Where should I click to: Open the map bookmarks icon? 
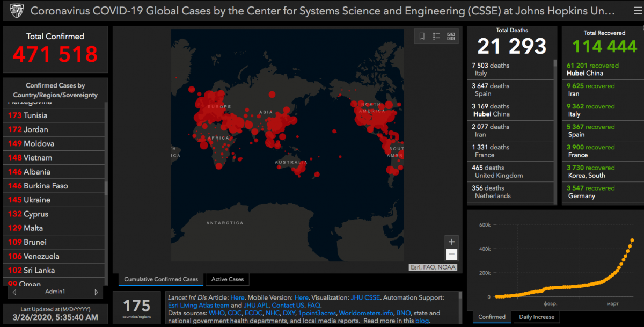422,37
